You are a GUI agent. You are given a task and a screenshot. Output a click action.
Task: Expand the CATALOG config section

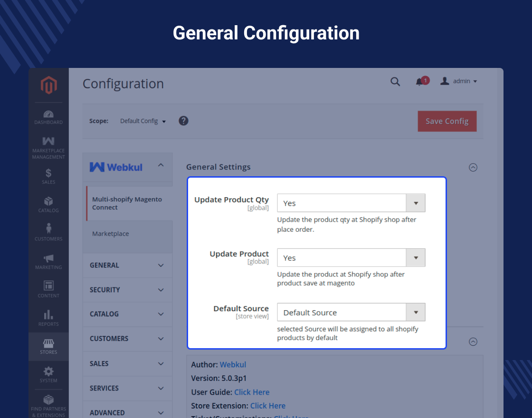point(128,314)
